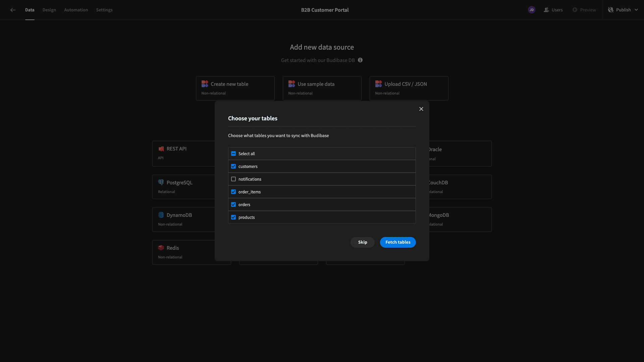Click the Use sample data Budibase icon

tap(291, 84)
